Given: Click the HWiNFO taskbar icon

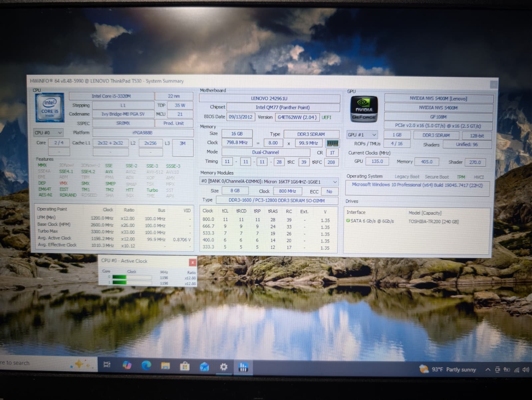Looking at the screenshot, I should point(243,367).
